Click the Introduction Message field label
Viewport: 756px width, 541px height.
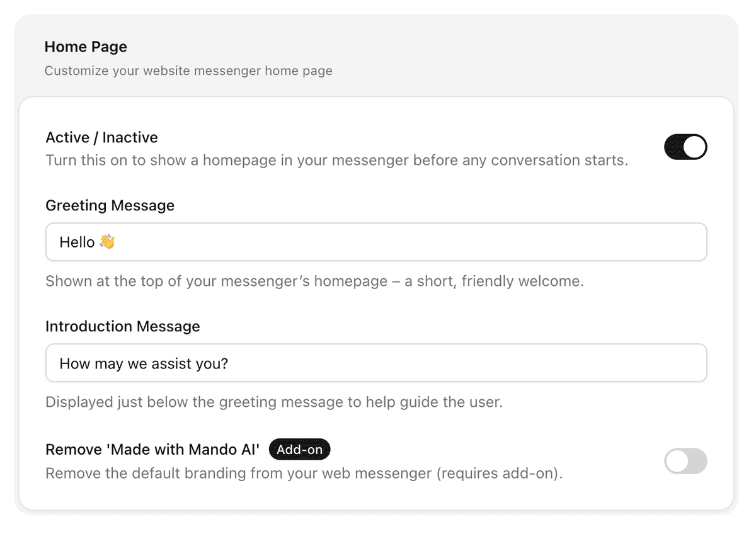point(123,326)
